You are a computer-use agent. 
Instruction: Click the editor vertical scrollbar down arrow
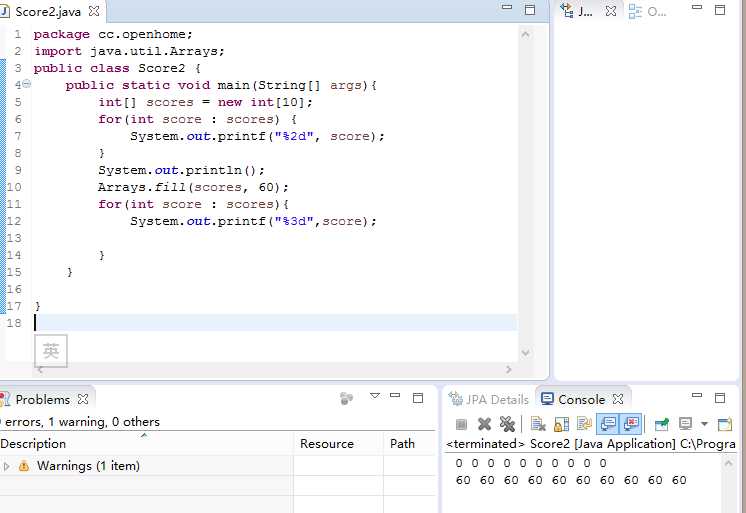click(x=525, y=353)
